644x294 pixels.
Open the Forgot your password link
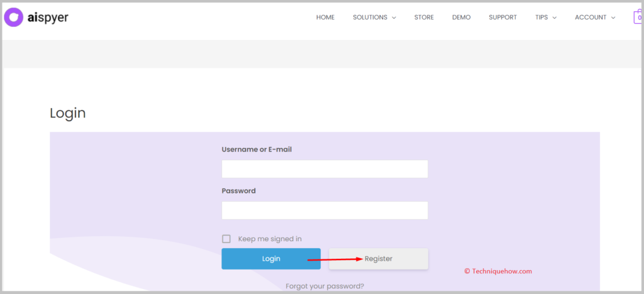[x=325, y=286]
